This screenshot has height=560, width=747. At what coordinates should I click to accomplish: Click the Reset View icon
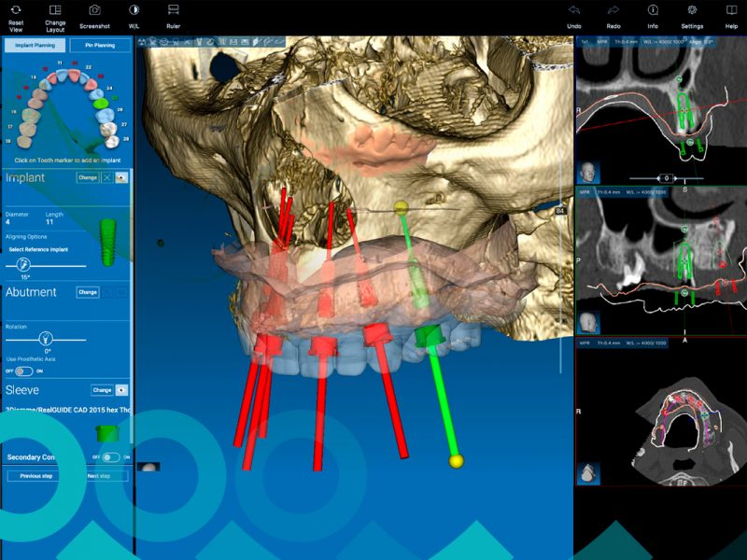(16, 10)
